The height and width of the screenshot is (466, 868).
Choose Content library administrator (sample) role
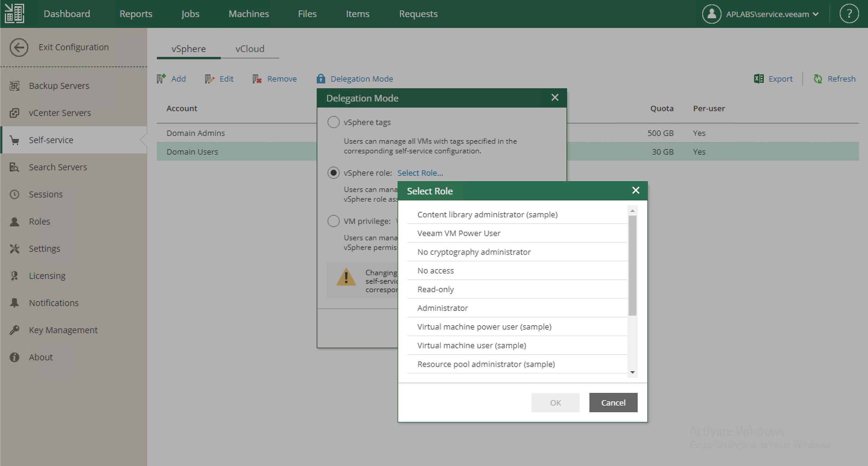click(517, 215)
